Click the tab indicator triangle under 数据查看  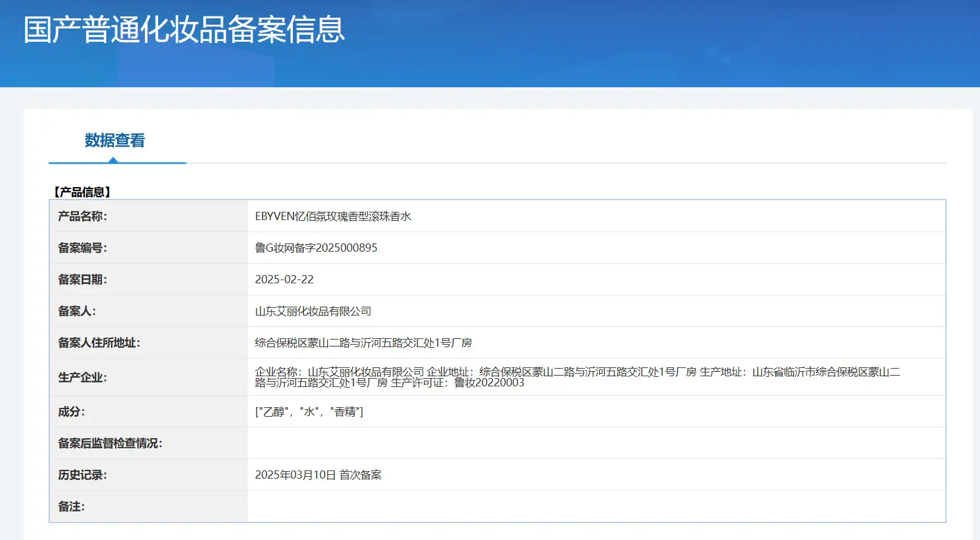[113, 160]
